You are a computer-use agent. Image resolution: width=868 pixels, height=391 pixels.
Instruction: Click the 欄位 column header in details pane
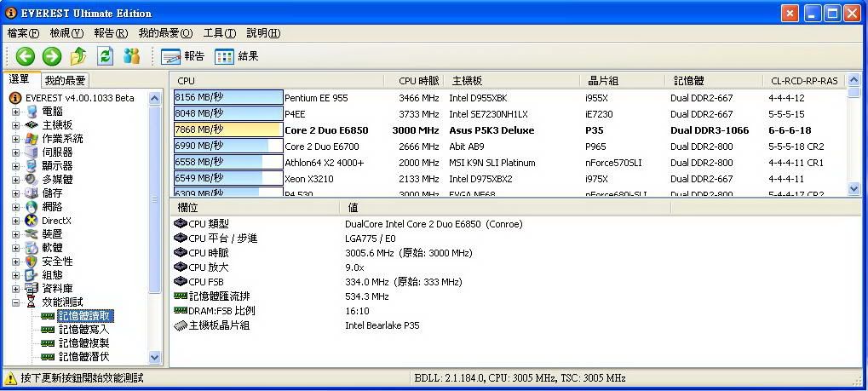coord(255,208)
